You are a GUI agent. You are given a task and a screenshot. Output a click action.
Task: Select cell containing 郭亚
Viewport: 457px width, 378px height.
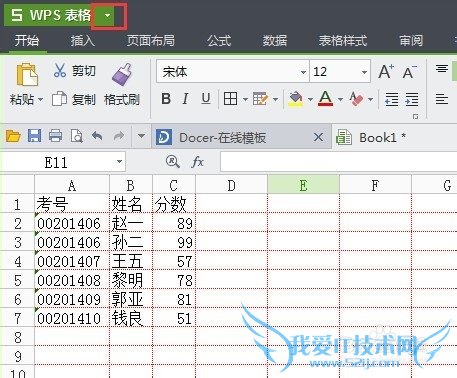coord(131,299)
